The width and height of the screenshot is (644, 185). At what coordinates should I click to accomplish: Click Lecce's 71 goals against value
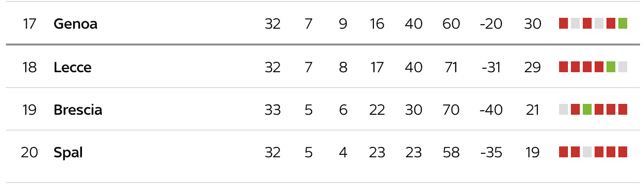point(451,67)
